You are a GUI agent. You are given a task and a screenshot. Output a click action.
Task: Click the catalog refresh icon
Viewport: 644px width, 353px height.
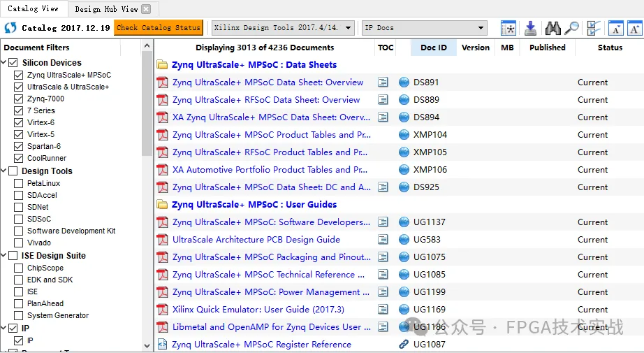pyautogui.click(x=10, y=27)
